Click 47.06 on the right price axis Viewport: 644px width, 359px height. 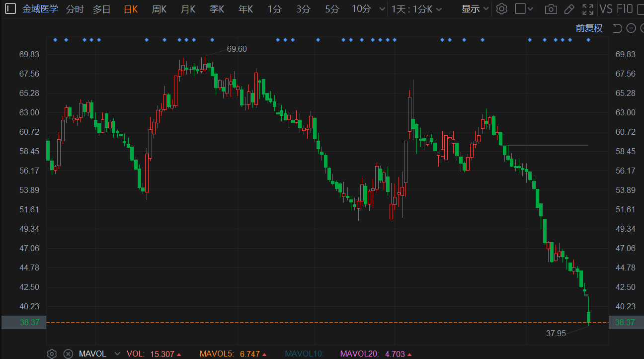(625, 248)
